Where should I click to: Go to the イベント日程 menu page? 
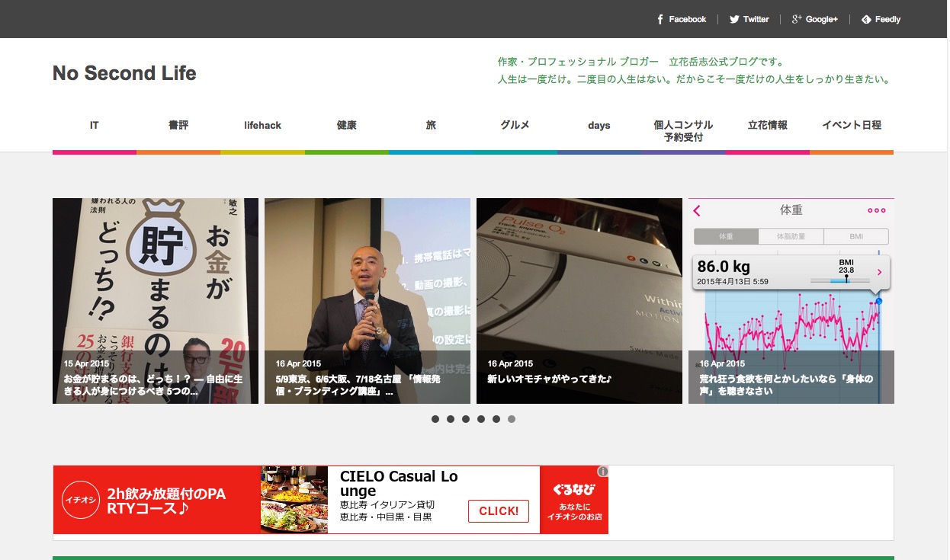click(x=851, y=126)
